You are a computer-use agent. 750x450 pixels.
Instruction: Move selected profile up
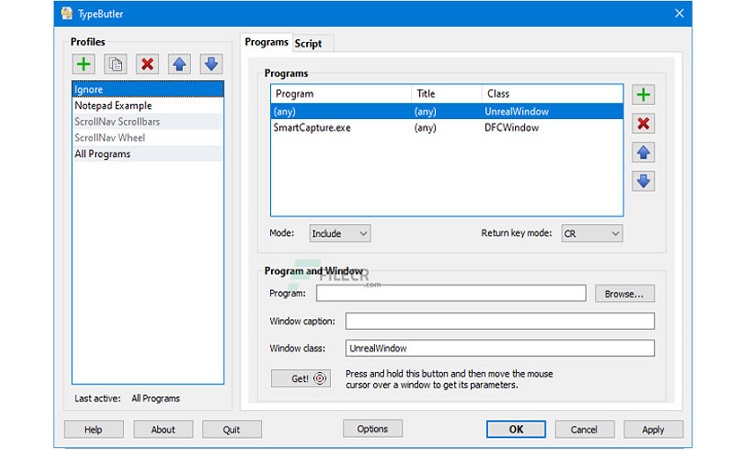pos(179,64)
